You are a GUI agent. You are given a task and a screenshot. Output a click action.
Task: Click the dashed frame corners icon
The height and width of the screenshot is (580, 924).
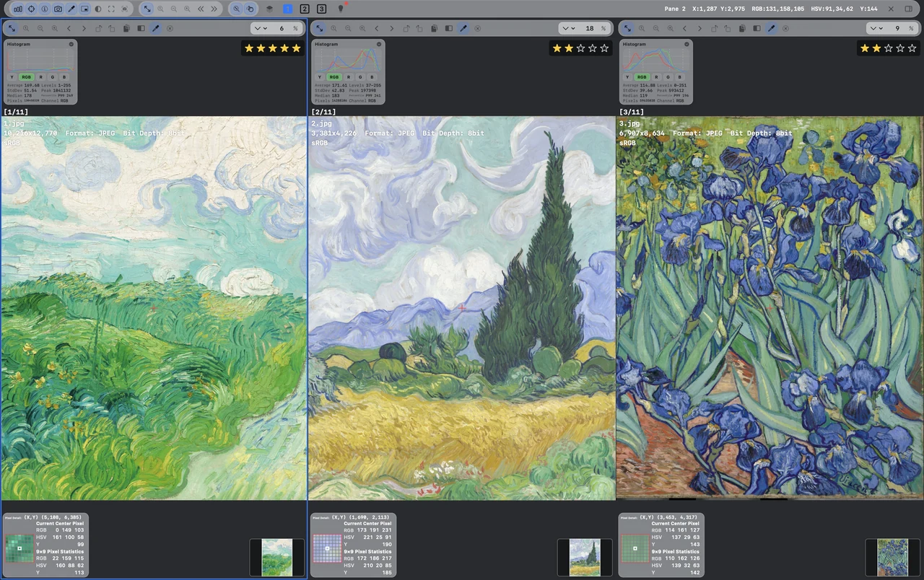coord(111,9)
